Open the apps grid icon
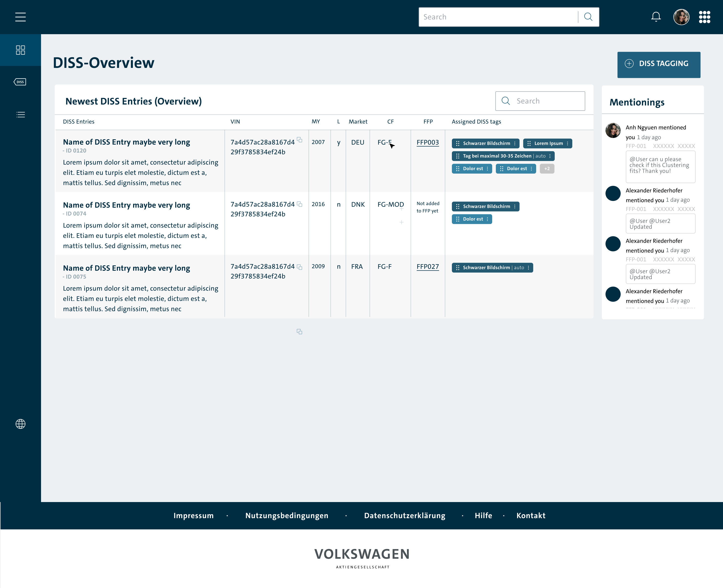This screenshot has width=723, height=588. tap(704, 17)
